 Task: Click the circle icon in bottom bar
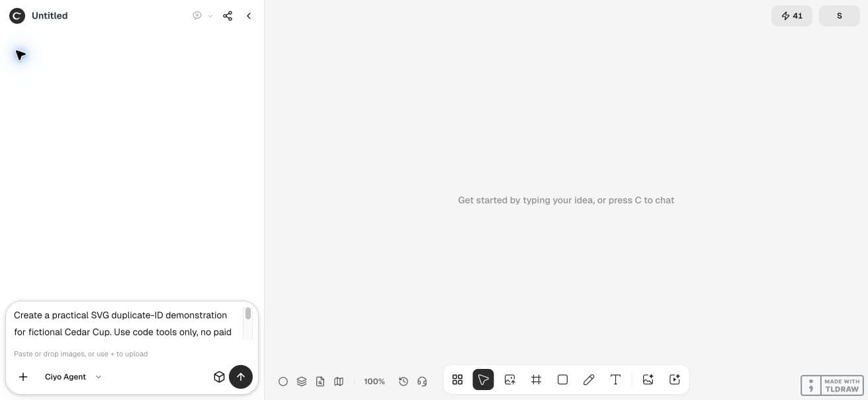click(283, 381)
